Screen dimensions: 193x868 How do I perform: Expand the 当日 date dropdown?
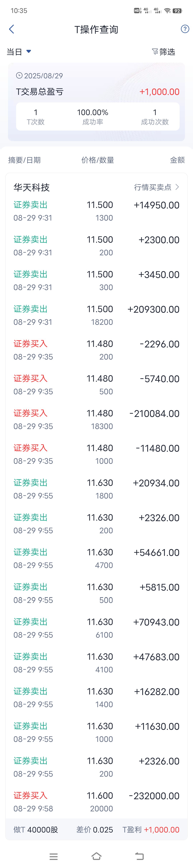[19, 52]
